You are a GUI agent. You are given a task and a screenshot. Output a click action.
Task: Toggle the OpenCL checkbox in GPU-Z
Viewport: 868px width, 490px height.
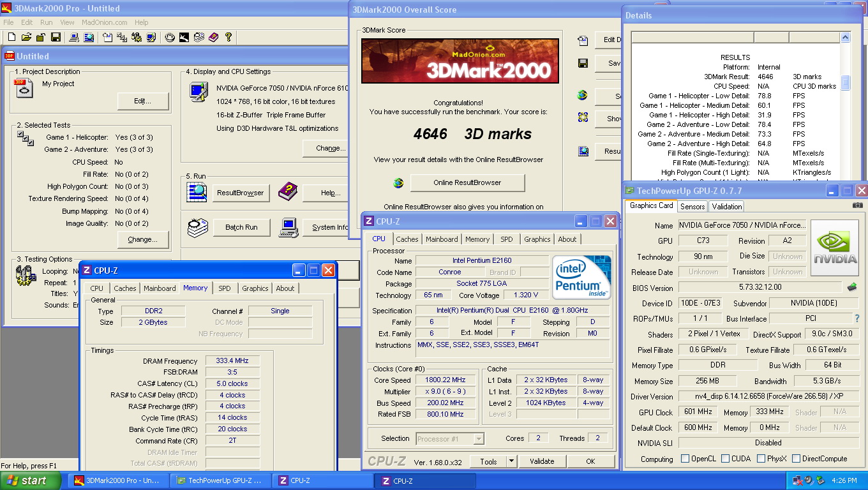coord(685,459)
